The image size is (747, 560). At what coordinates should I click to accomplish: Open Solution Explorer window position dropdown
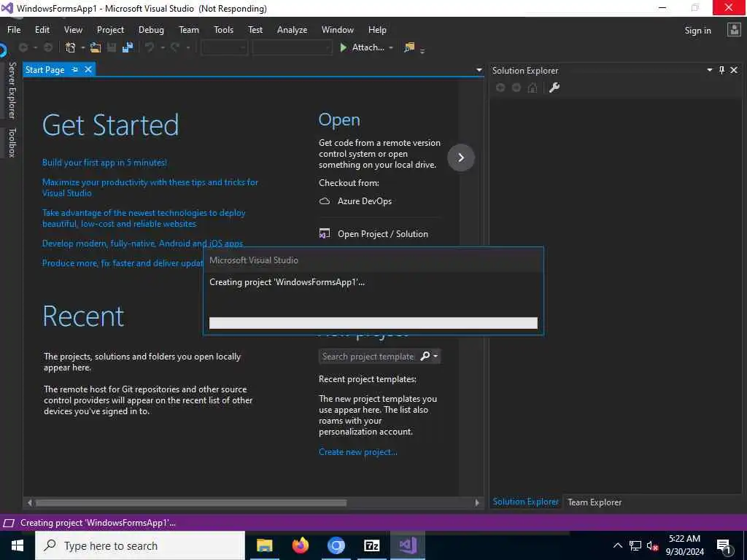[709, 70]
